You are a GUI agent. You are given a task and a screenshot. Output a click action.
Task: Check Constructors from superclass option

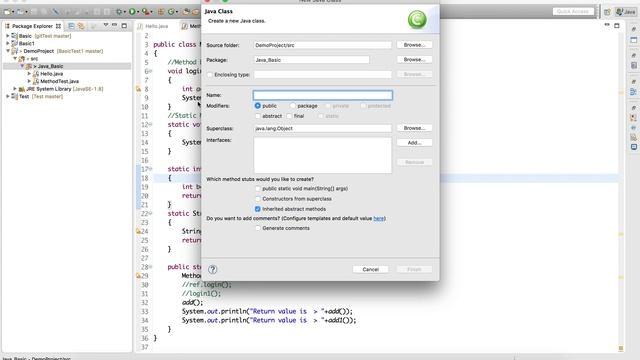click(x=258, y=199)
